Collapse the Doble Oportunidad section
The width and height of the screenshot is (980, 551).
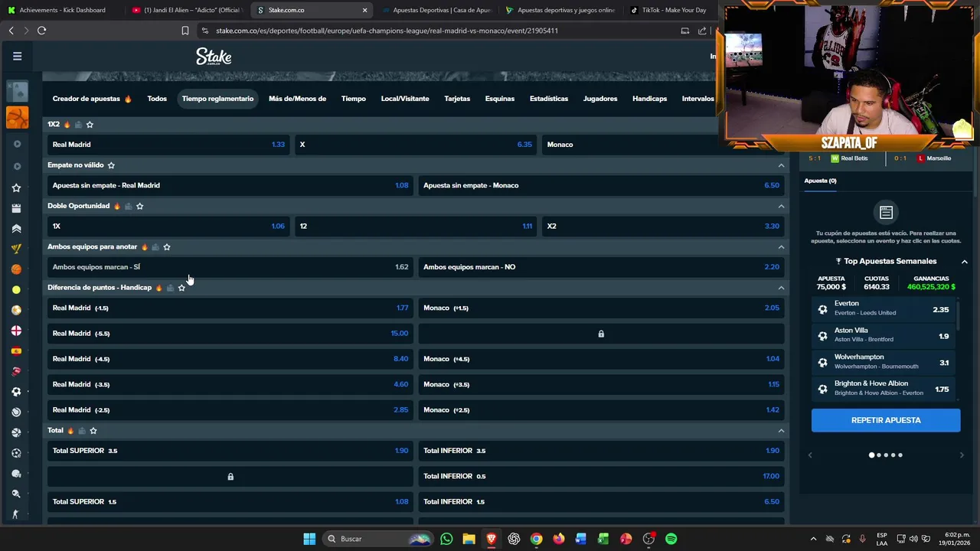[x=781, y=206]
